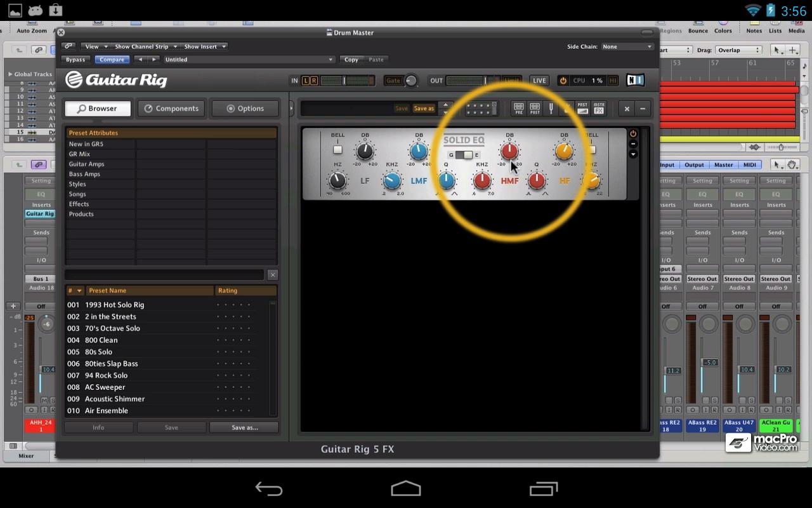Click the Info button below preset list
This screenshot has height=508, width=812.
point(98,427)
